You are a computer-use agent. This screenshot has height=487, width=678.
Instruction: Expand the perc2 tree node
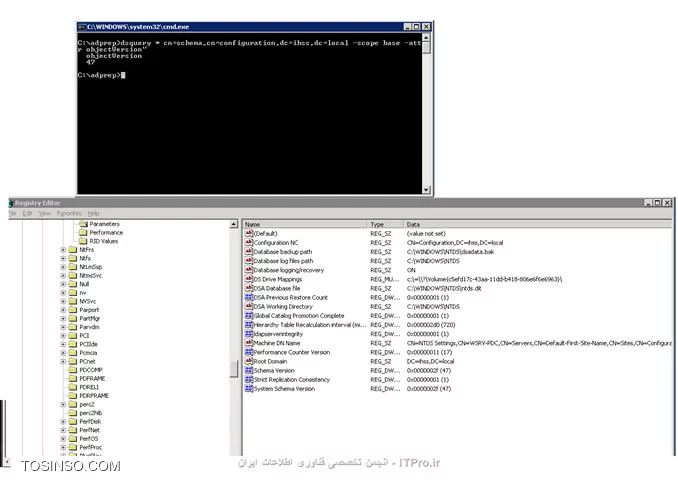tap(63, 404)
